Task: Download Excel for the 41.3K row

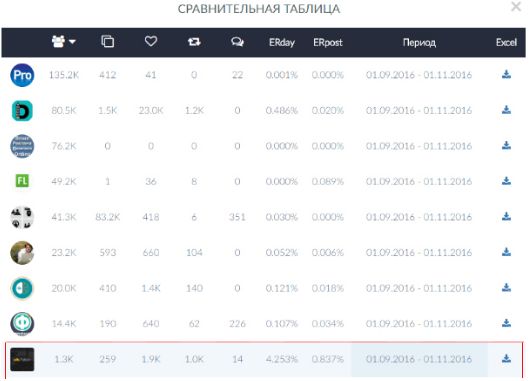Action: [x=506, y=216]
